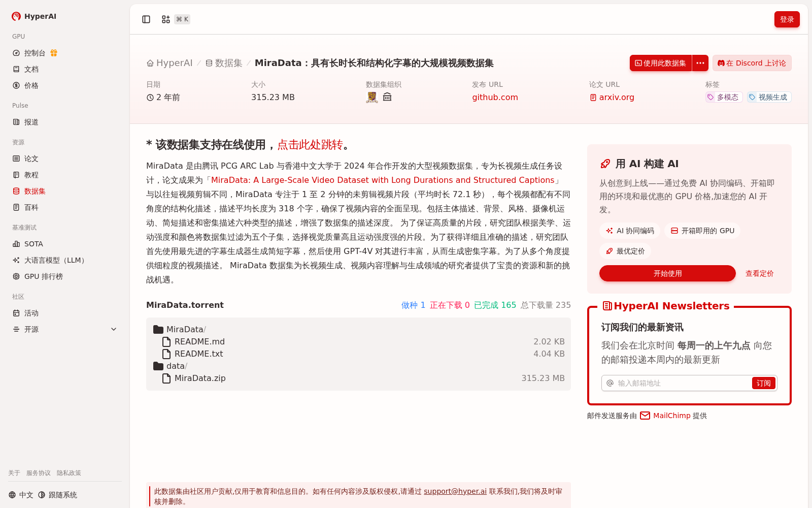Open the three-dots more options menu
The image size is (812, 508).
tap(700, 63)
